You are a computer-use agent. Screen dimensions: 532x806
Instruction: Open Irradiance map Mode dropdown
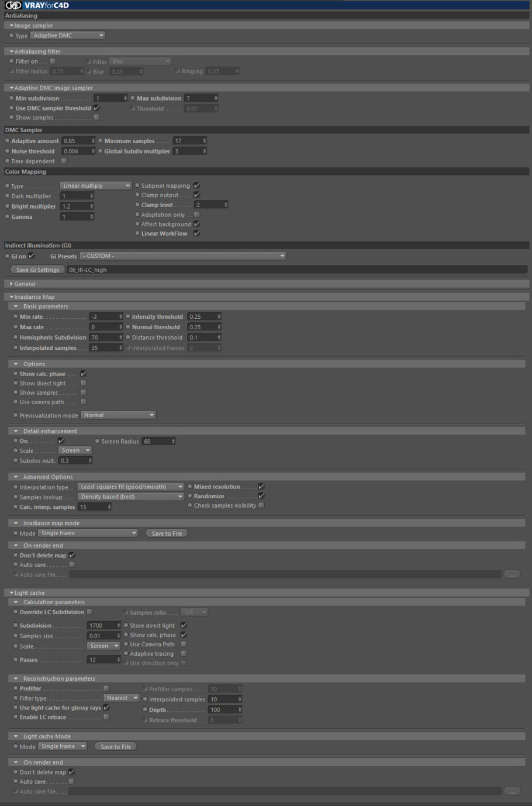pyautogui.click(x=88, y=533)
